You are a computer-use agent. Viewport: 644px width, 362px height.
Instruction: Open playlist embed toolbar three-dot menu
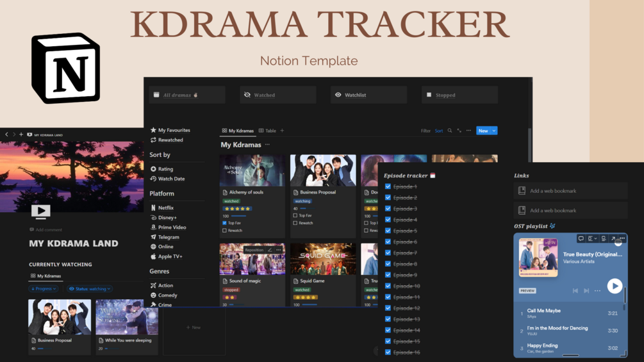(x=622, y=238)
